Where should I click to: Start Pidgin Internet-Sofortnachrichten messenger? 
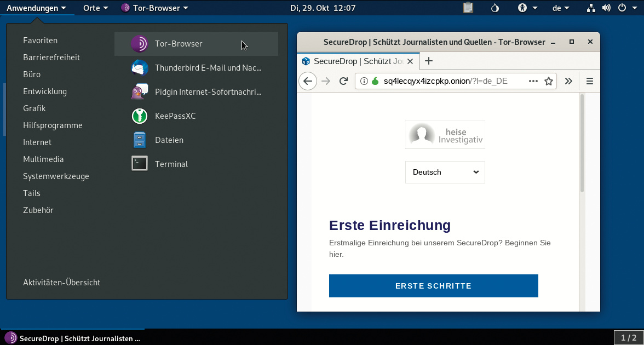coord(196,91)
